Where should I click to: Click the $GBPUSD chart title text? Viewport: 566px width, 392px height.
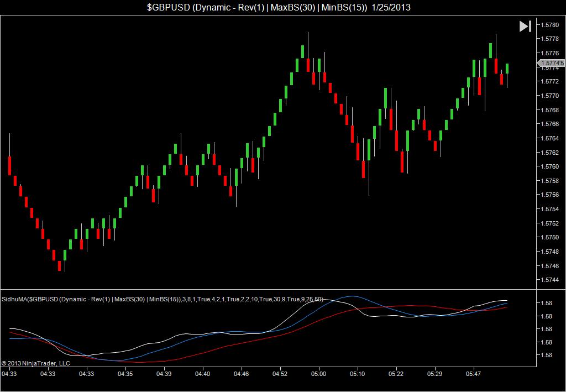pos(279,7)
